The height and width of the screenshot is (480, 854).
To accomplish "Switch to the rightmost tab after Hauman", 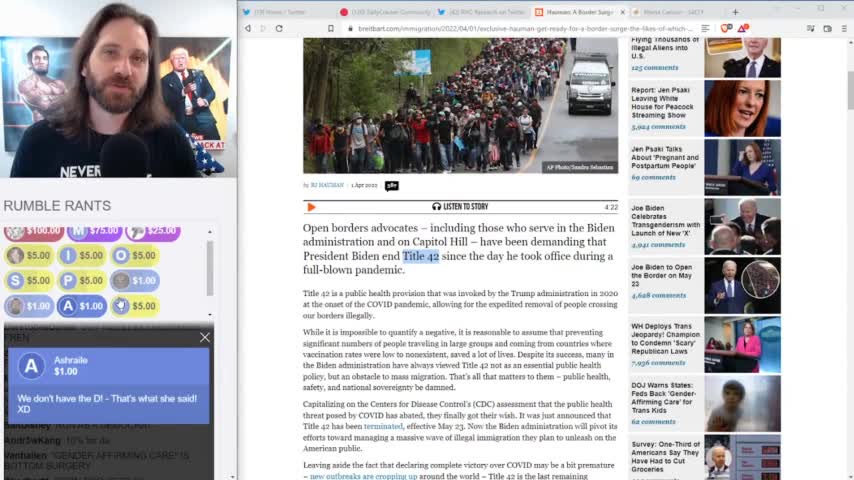I will coord(675,12).
